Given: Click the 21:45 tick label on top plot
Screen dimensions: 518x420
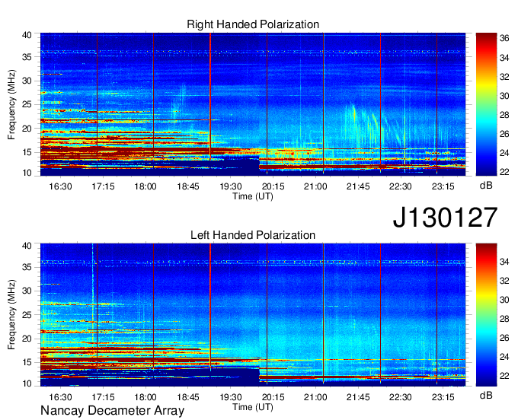Looking at the screenshot, I should (358, 186).
